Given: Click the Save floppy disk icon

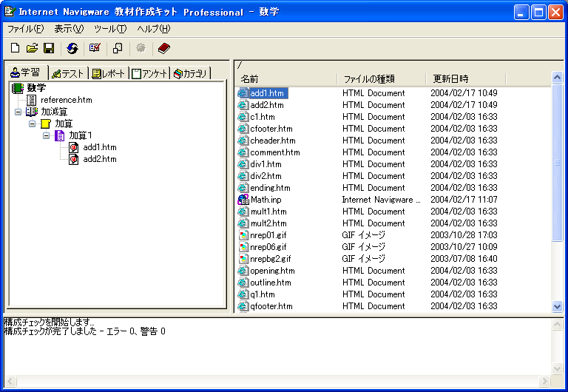Looking at the screenshot, I should coord(49,48).
